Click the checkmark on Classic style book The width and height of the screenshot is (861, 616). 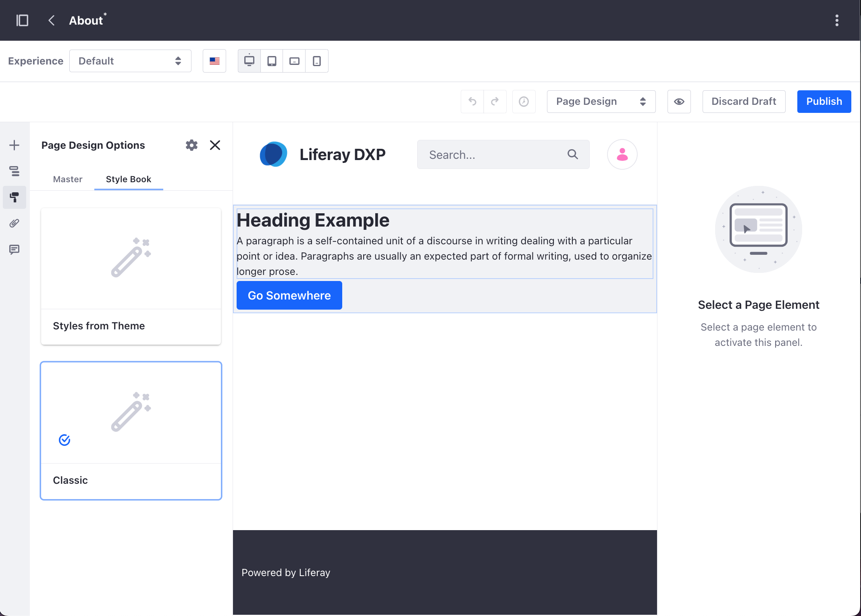64,440
